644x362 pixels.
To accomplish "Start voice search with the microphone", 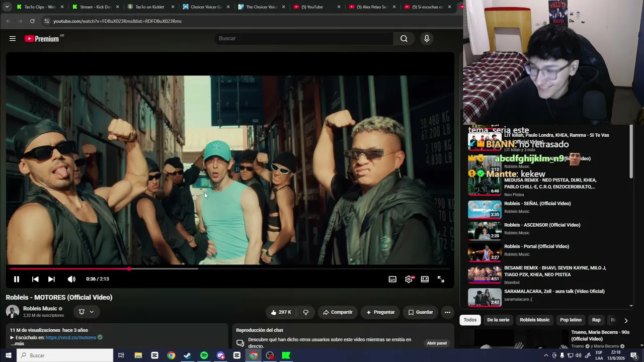I will [x=427, y=39].
